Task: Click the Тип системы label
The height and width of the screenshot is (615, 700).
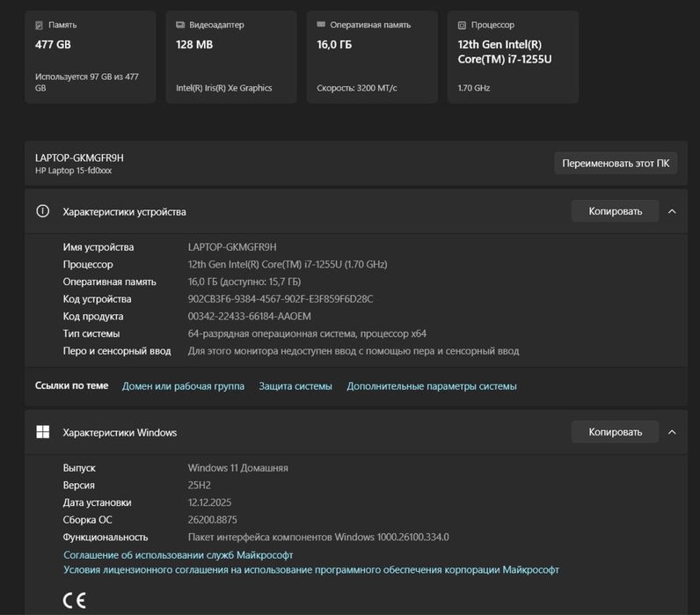Action: [x=91, y=333]
